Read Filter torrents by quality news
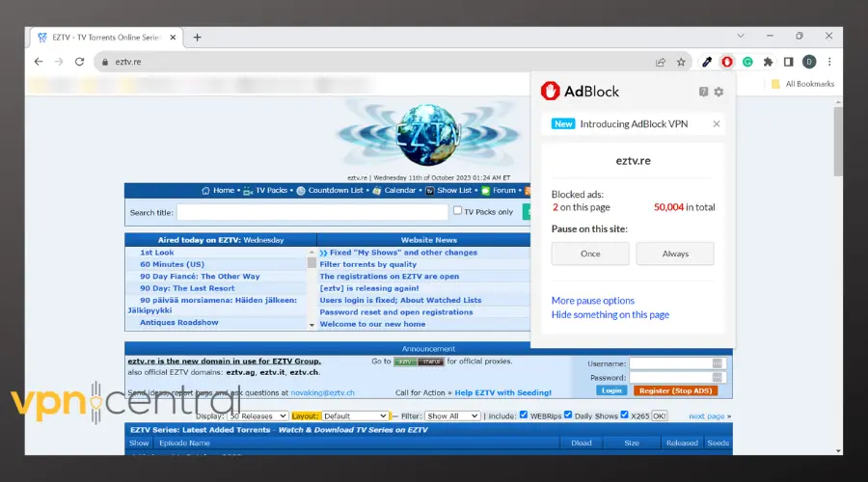 tap(368, 264)
